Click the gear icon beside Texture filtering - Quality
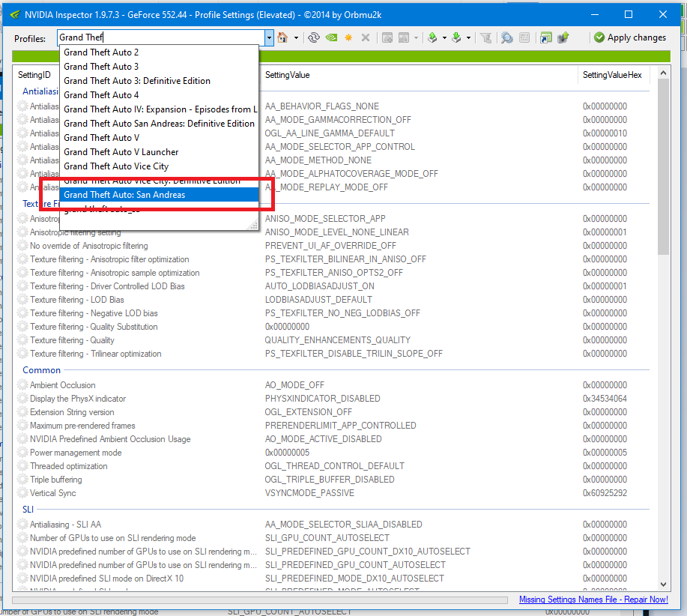687x616 pixels. pyautogui.click(x=22, y=340)
